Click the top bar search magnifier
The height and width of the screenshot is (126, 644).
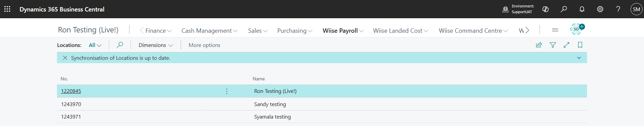click(564, 9)
